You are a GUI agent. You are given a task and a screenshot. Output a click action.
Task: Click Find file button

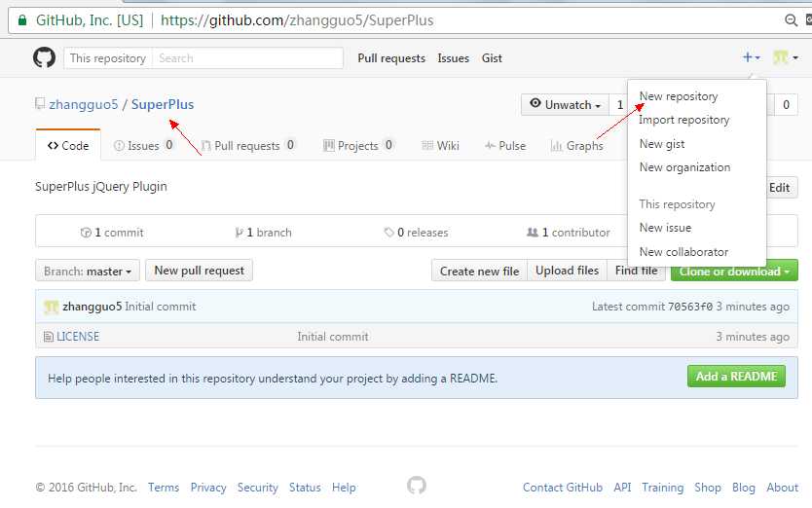coord(636,271)
